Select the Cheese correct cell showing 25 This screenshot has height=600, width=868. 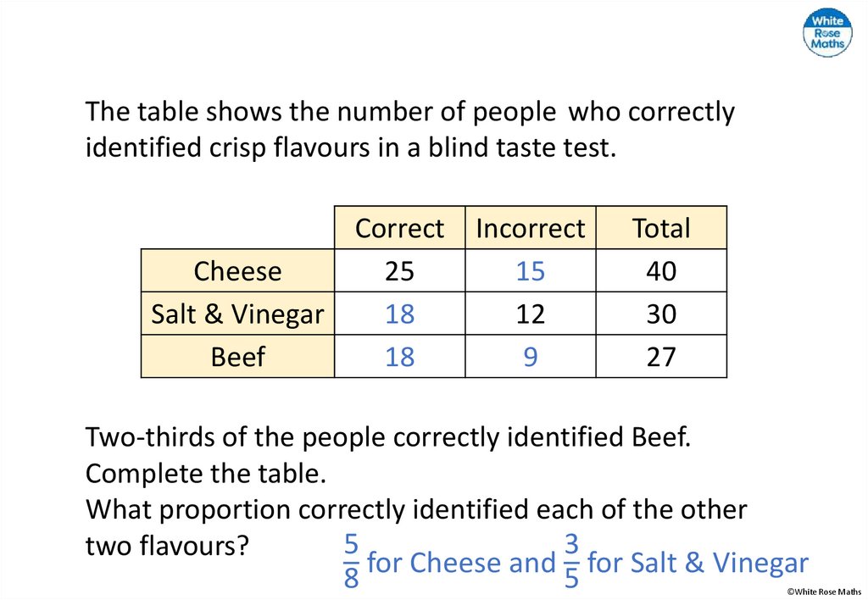399,271
